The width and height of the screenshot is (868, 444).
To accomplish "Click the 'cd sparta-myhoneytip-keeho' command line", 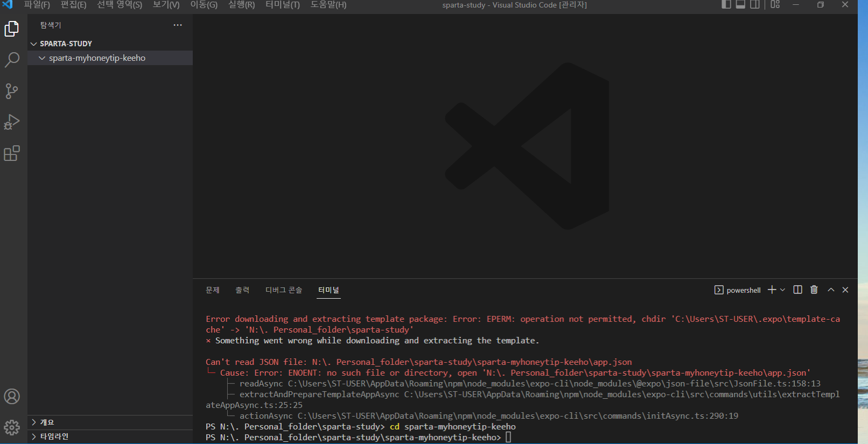I will pos(453,427).
